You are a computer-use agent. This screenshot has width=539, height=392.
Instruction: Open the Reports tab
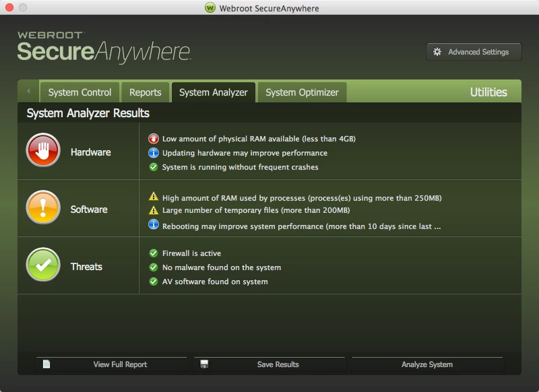(x=145, y=92)
